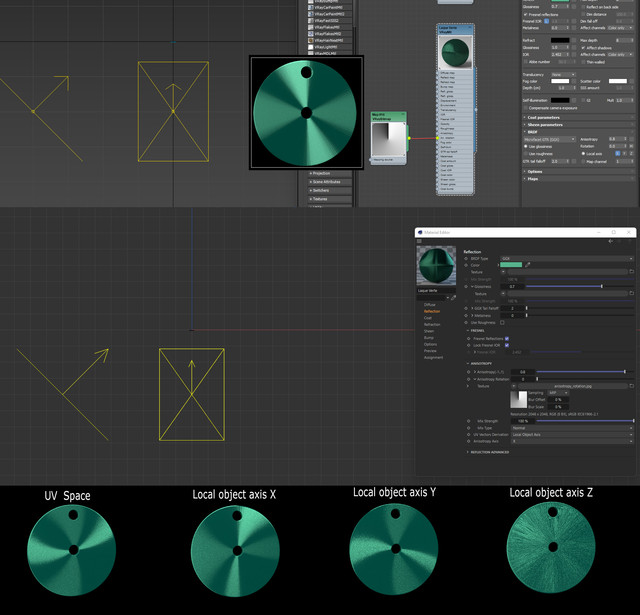Click the Glossiness 0.7 value field
640x615 pixels.
click(x=512, y=286)
